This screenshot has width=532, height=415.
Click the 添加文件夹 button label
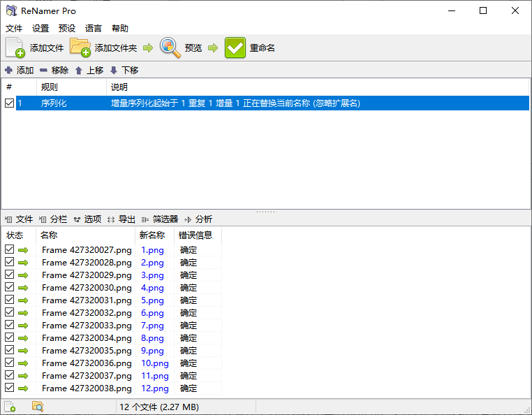(116, 48)
